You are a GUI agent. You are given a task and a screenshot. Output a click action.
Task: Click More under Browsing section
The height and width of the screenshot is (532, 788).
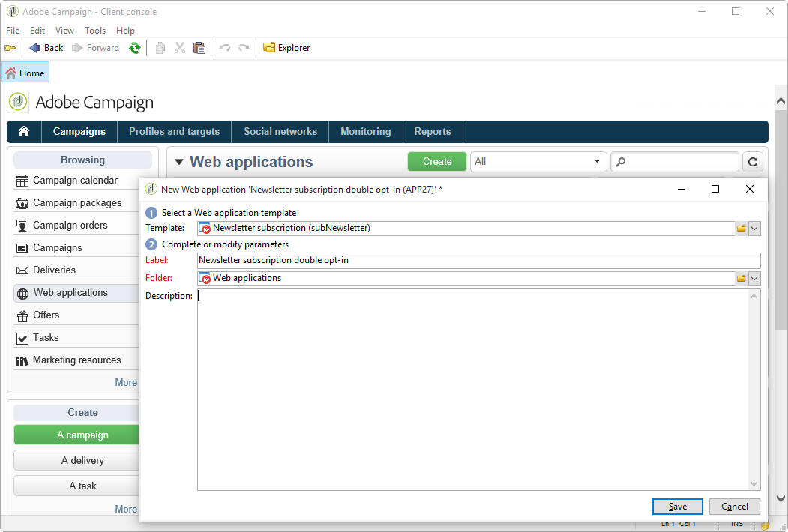click(126, 382)
